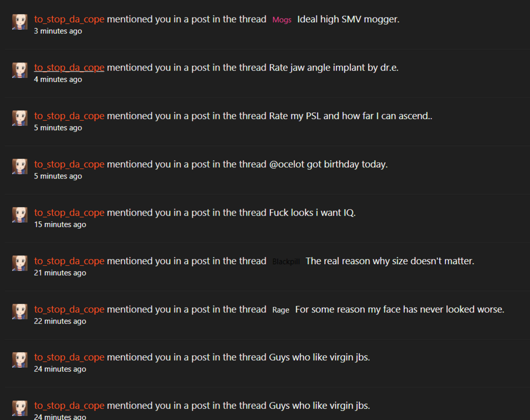This screenshot has width=530, height=420.
Task: Click the Rage thread prefix tag
Action: point(281,310)
